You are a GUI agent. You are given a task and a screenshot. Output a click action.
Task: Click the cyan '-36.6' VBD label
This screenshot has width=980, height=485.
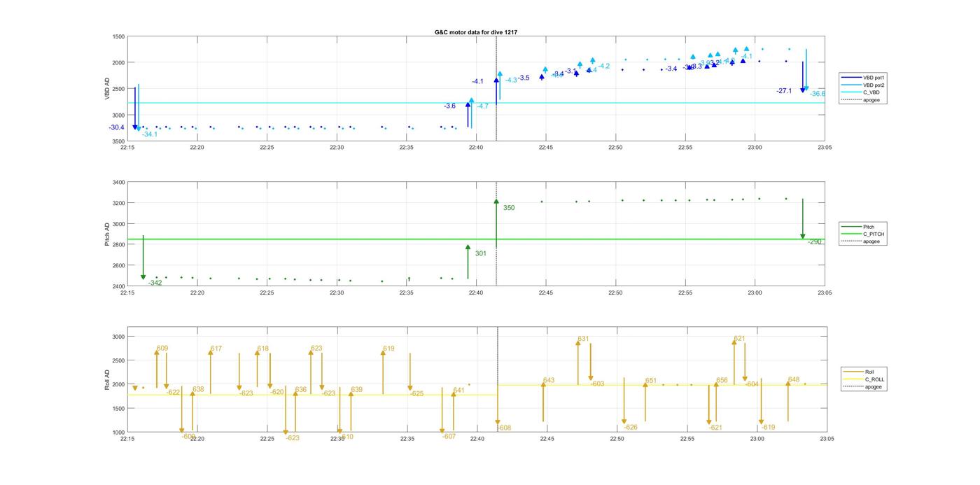818,94
